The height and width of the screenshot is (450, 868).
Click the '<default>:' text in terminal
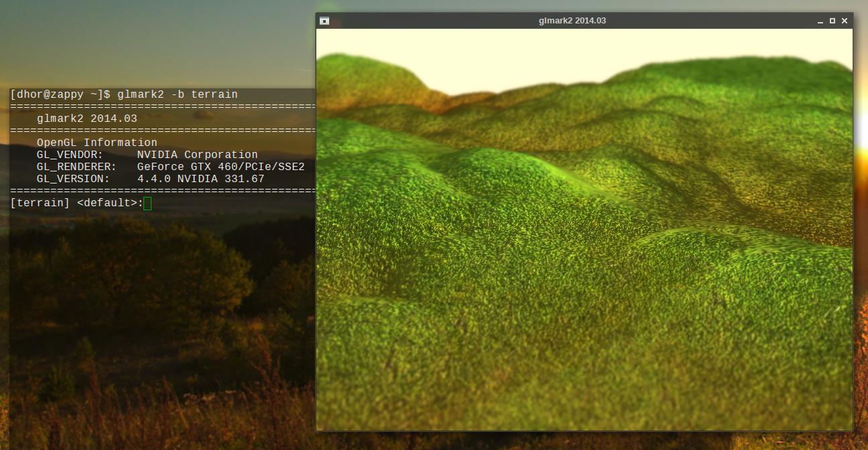point(111,203)
